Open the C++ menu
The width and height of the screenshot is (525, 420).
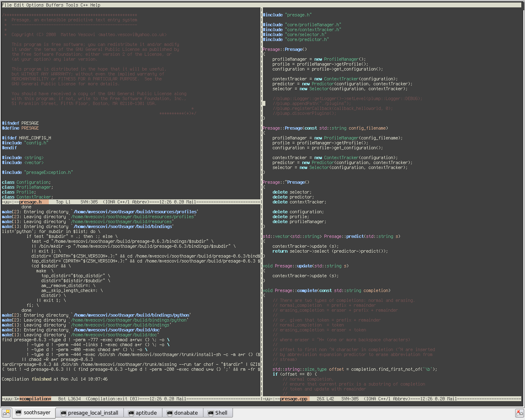point(84,5)
